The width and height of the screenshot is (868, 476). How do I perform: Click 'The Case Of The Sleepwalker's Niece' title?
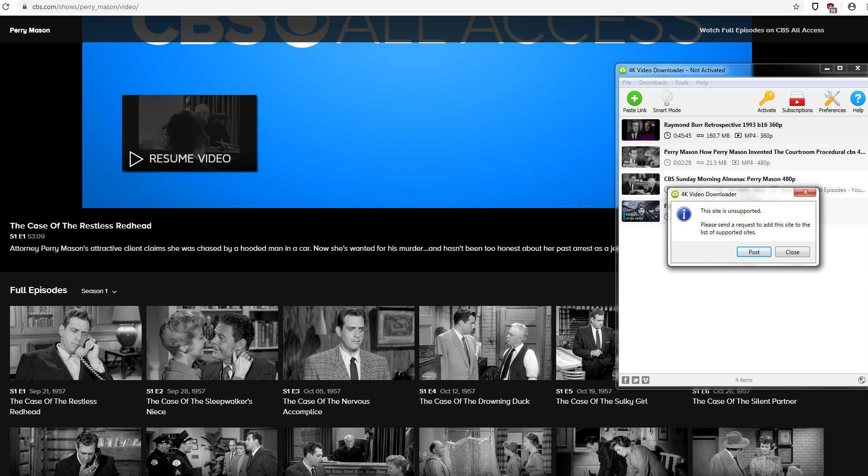tap(199, 407)
